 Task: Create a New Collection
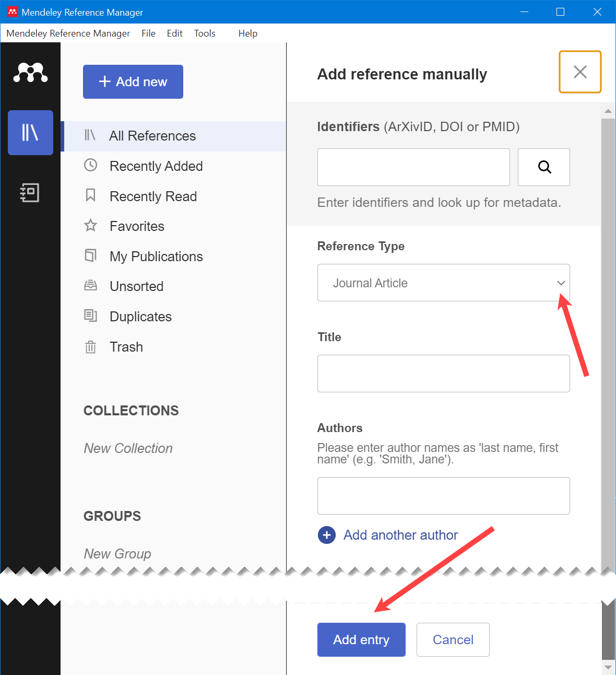coord(128,448)
